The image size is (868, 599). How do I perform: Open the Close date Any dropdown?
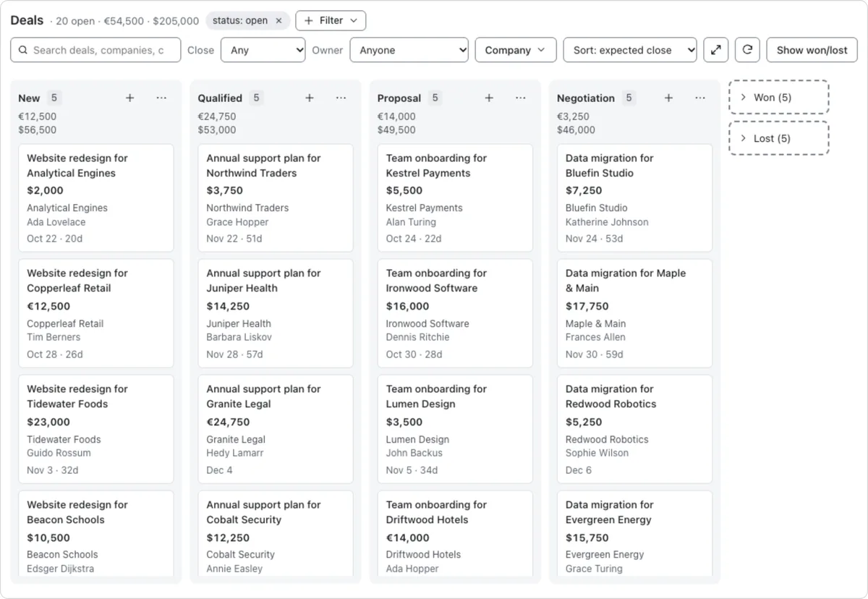263,50
